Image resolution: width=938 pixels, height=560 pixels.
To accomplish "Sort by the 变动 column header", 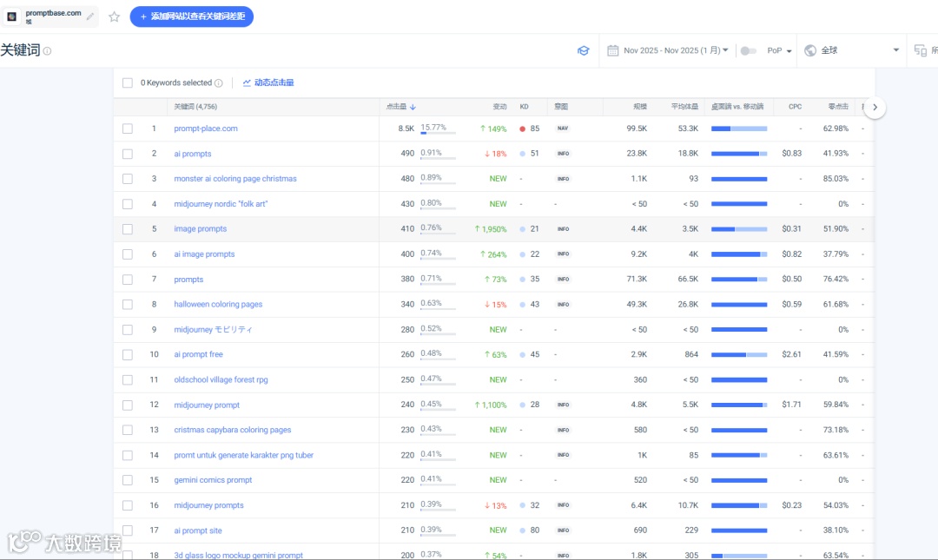I will [499, 107].
